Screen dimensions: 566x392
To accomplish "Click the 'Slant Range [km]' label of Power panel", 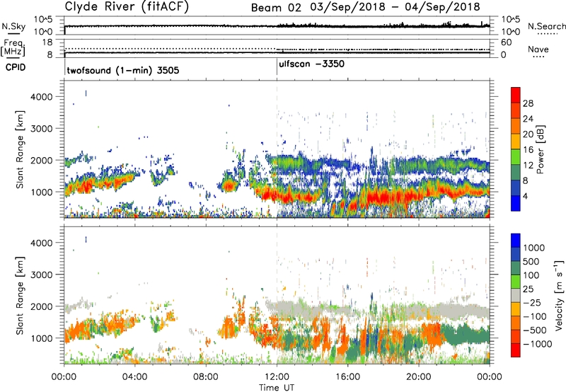I will (x=20, y=149).
